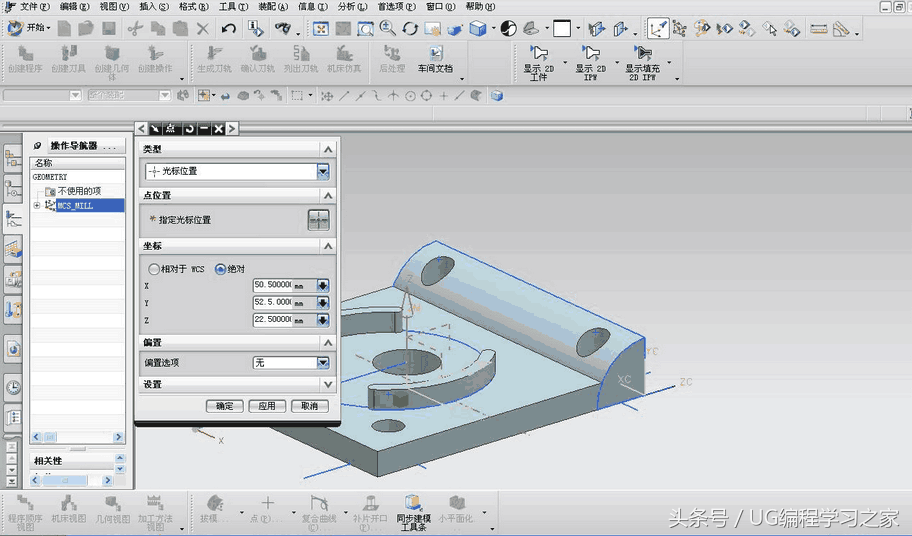The width and height of the screenshot is (912, 536).
Task: Expand the 设置 section
Action: point(328,384)
